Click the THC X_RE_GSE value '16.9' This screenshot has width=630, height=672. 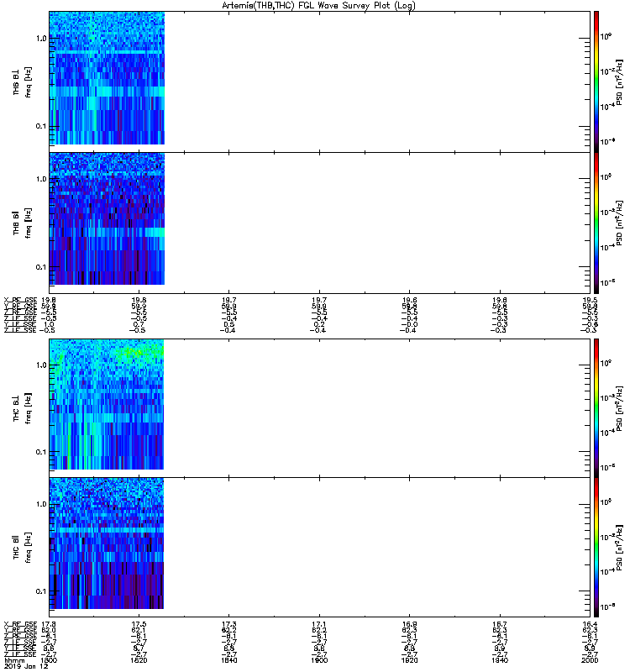(x=410, y=624)
